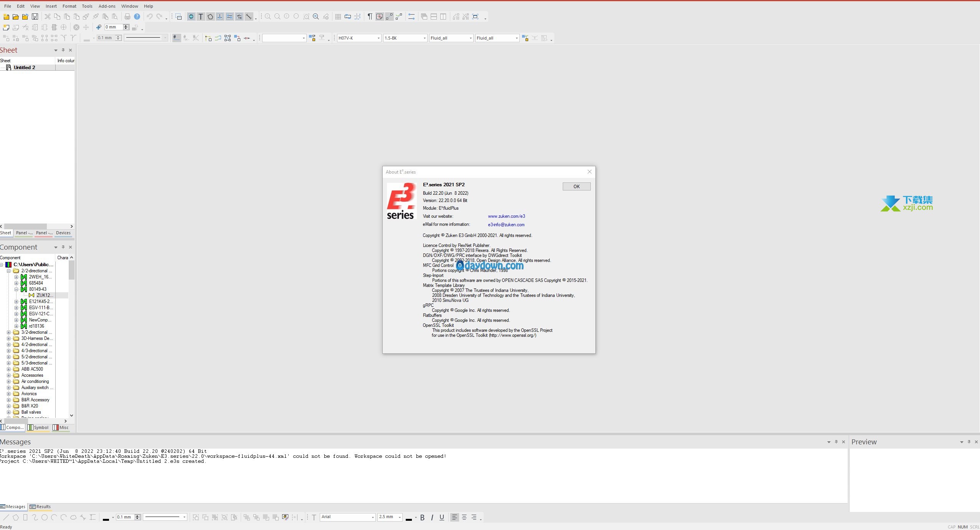Toggle left text alignment
This screenshot has width=980, height=530.
pyautogui.click(x=454, y=517)
